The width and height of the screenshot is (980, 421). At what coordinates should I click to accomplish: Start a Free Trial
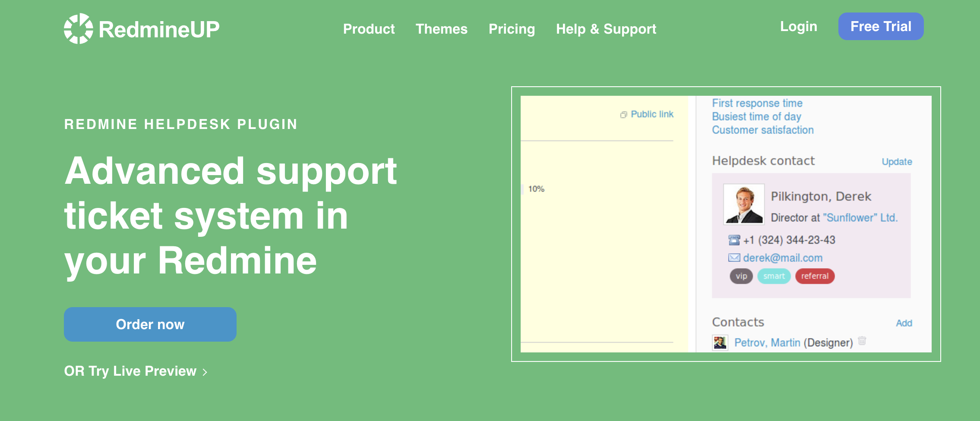click(x=881, y=27)
